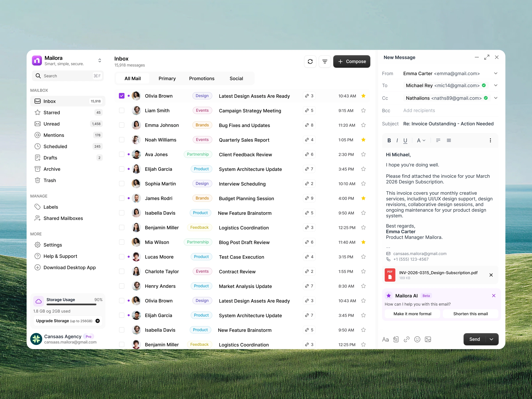Set justified text alignment in editor toolbar
This screenshot has height=399, width=532.
(449, 141)
